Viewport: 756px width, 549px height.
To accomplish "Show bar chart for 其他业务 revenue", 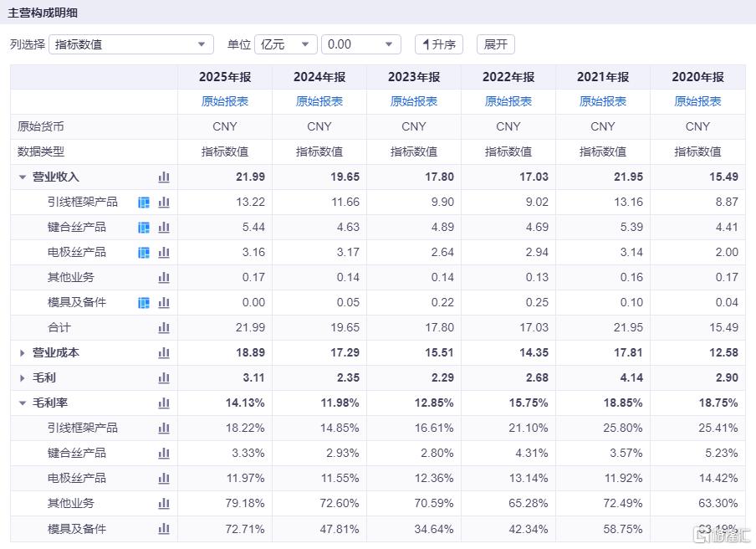I will 164,277.
